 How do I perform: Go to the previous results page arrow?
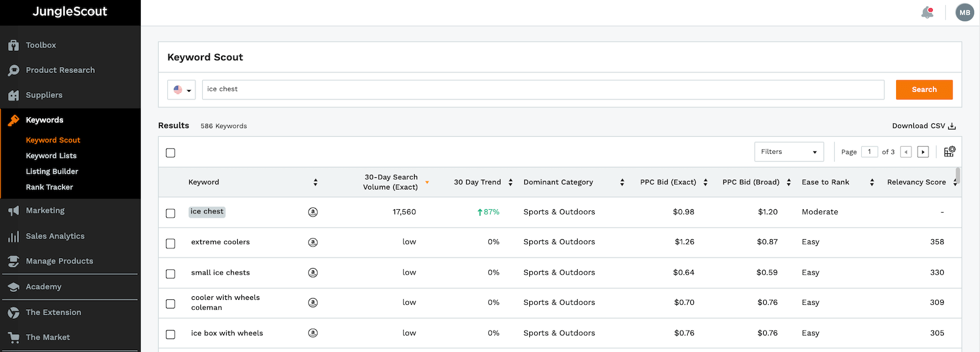coord(906,152)
